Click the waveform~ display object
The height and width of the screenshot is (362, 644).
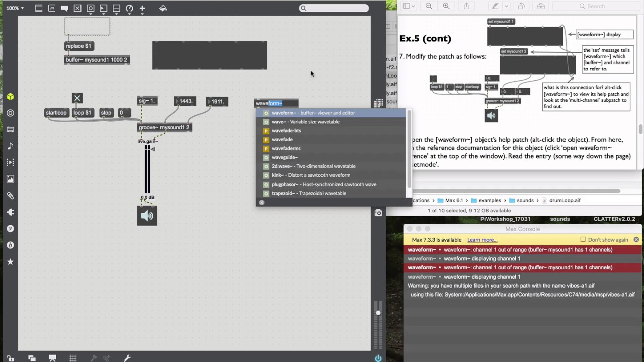tap(210, 55)
